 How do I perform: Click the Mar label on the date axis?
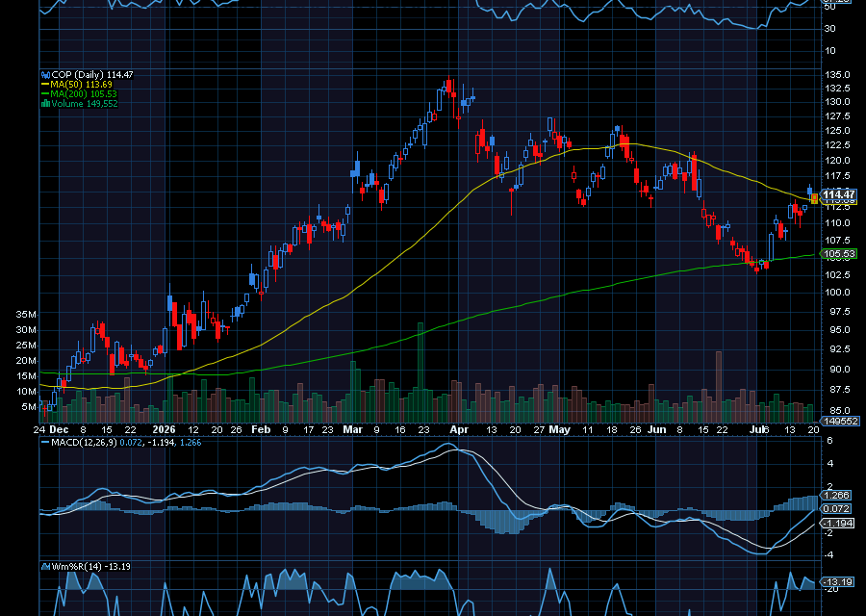tap(352, 429)
